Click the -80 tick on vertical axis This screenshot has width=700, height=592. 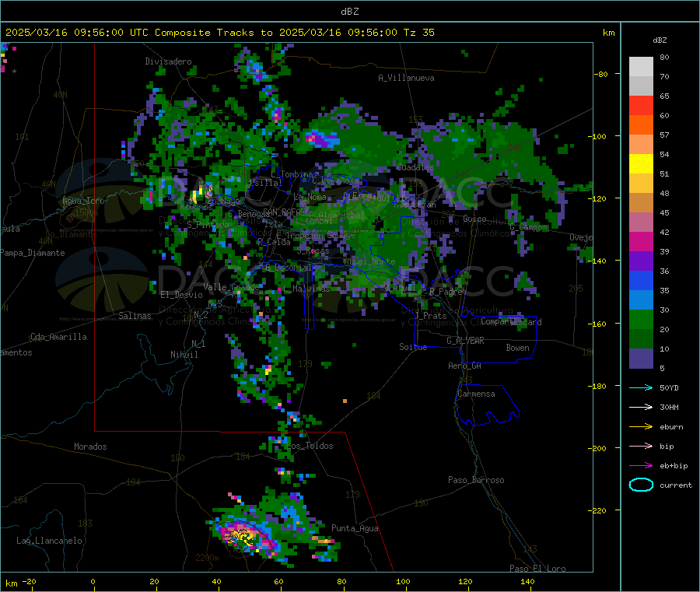tap(601, 74)
